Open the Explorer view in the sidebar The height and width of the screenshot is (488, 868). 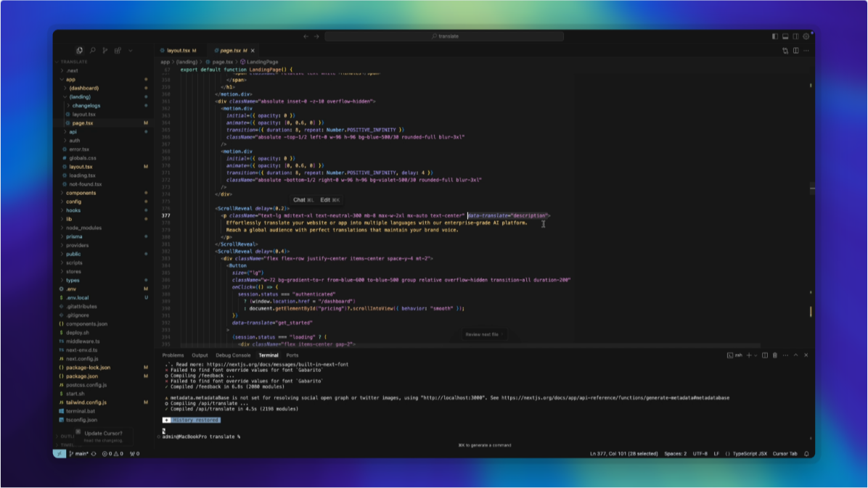[x=80, y=50]
